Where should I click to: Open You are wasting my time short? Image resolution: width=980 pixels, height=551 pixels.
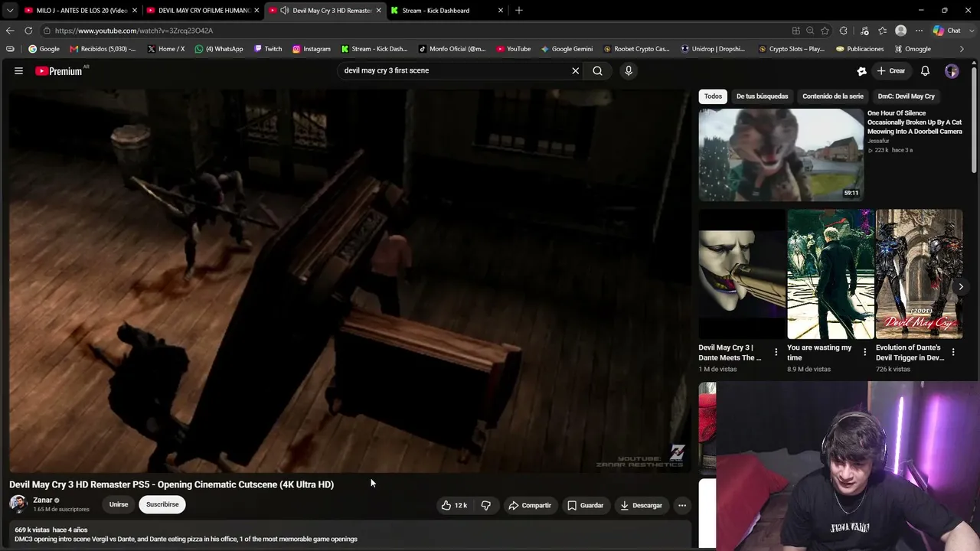point(831,274)
